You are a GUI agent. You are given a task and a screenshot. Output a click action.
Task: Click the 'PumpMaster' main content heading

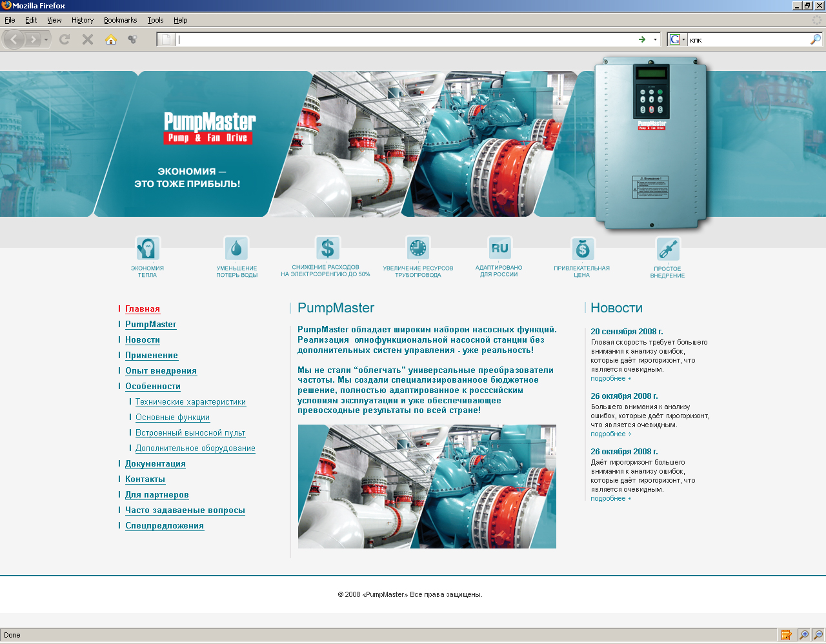point(336,308)
